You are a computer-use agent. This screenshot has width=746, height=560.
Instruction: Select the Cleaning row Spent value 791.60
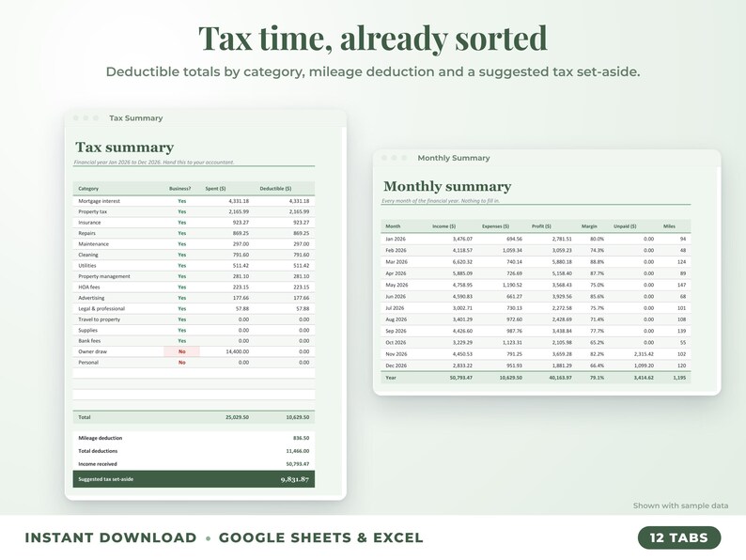coord(241,255)
